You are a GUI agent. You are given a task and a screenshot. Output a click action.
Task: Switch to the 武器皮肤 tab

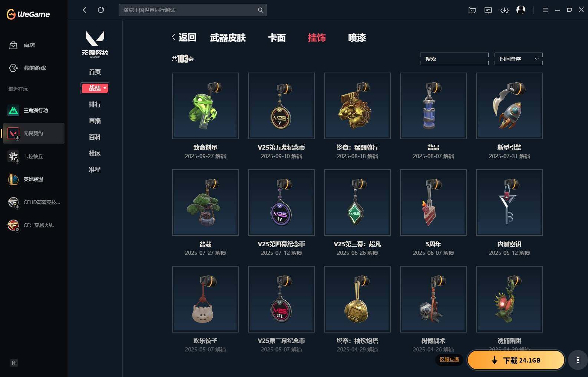click(228, 38)
